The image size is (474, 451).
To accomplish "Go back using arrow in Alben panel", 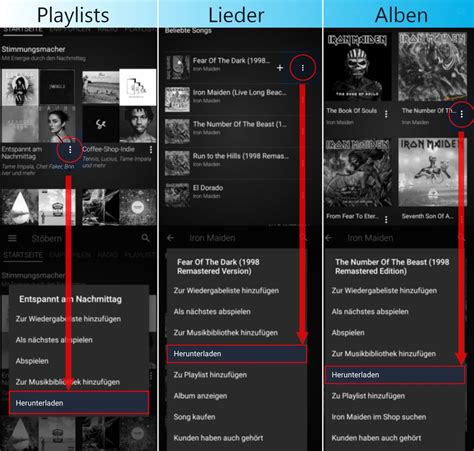I will 329,238.
